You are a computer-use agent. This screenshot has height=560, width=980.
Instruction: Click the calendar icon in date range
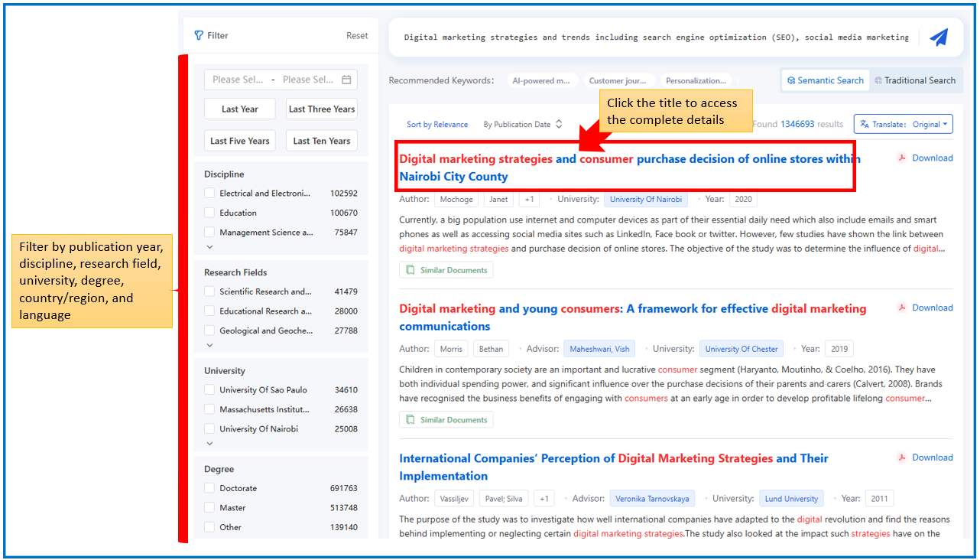346,80
